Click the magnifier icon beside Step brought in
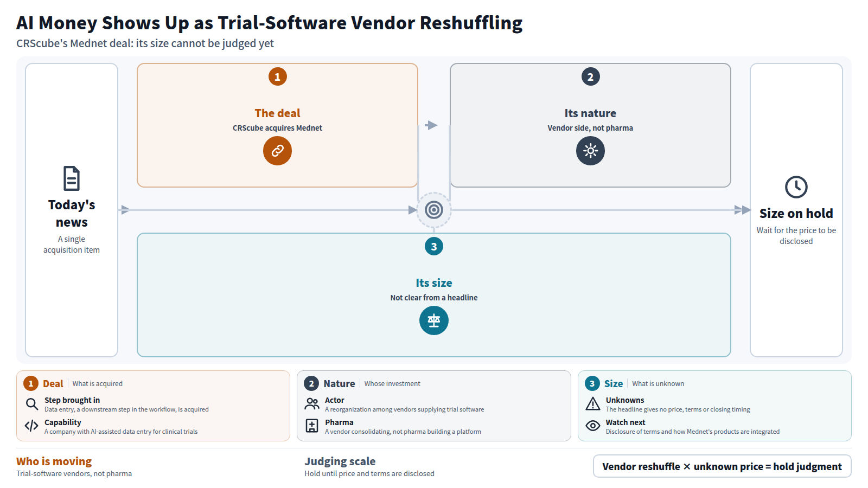This screenshot has height=488, width=868. (x=32, y=404)
